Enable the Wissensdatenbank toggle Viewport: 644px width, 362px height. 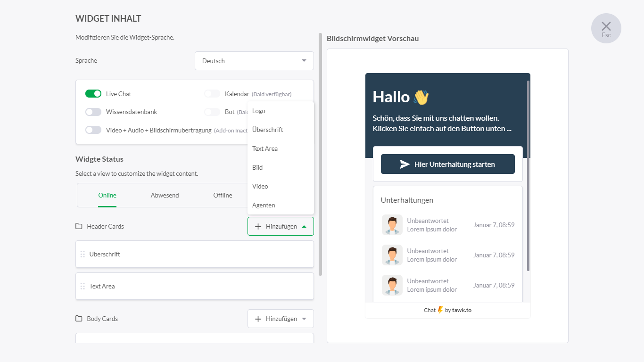[93, 112]
